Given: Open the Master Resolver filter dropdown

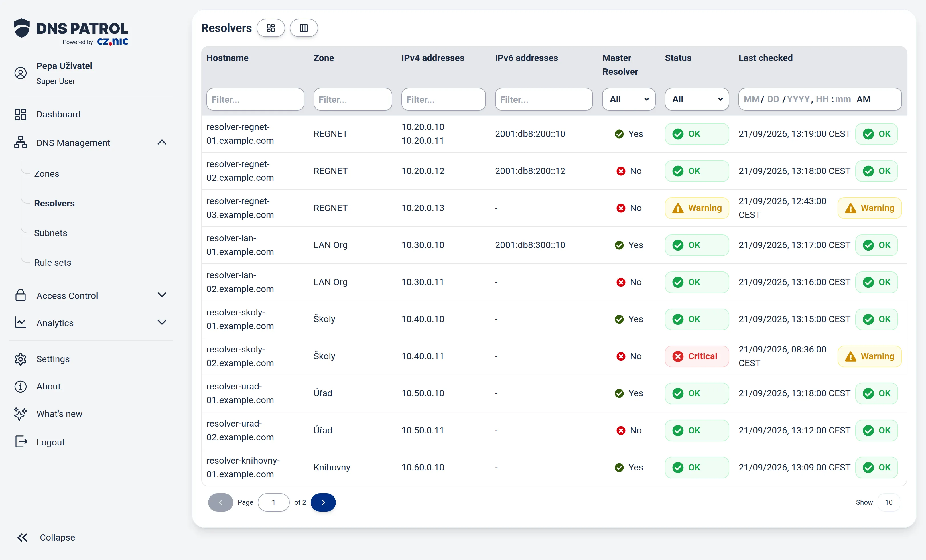Looking at the screenshot, I should pyautogui.click(x=629, y=99).
